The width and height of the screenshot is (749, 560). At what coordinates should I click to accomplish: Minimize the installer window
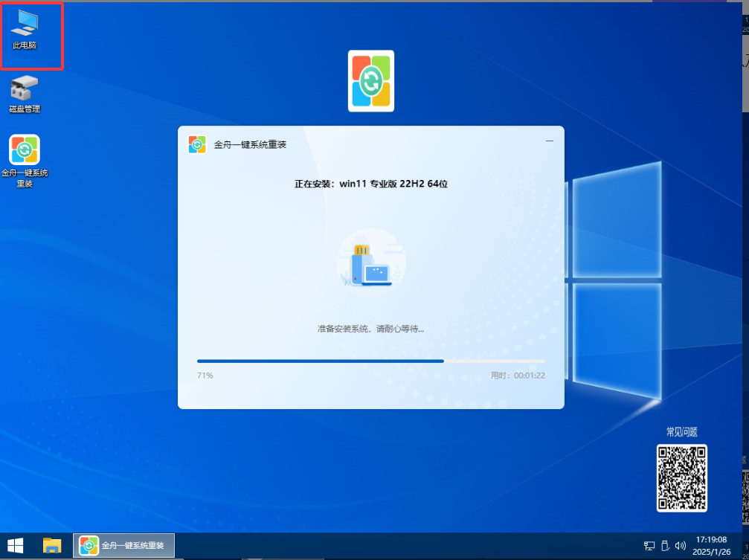(x=550, y=140)
